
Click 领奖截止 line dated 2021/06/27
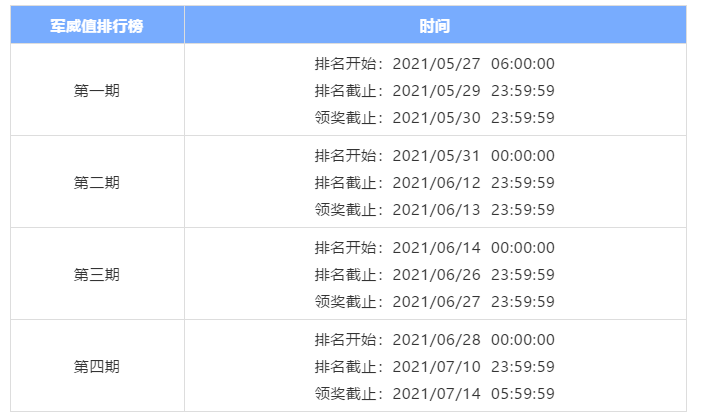(434, 302)
